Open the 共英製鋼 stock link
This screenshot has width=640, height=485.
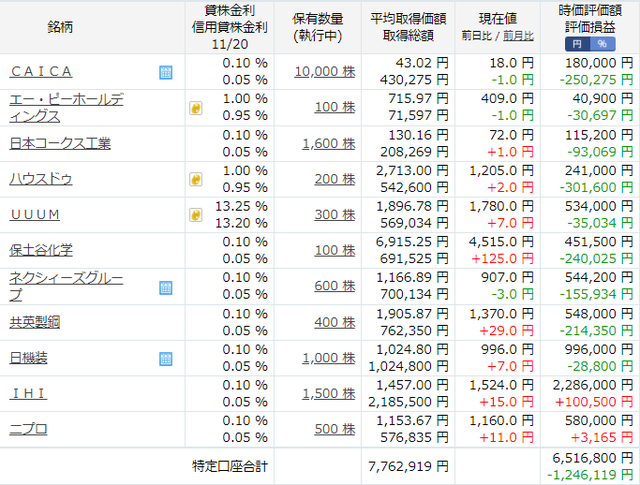35,322
